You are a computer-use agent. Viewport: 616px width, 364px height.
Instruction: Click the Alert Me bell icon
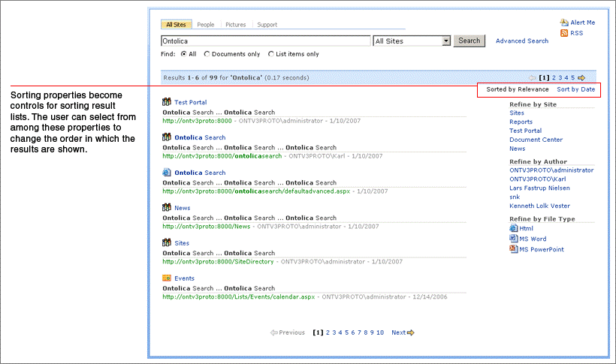pos(564,23)
